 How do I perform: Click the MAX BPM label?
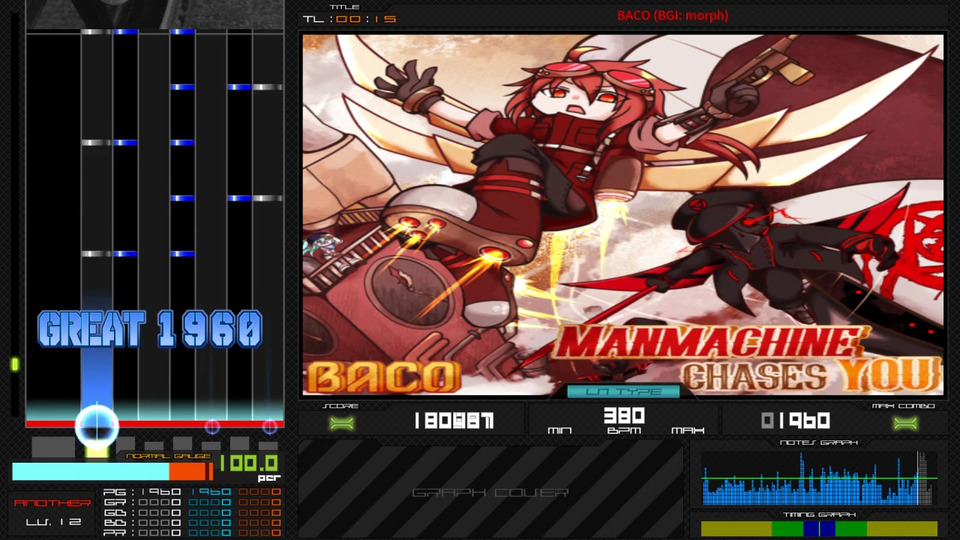coord(688,431)
